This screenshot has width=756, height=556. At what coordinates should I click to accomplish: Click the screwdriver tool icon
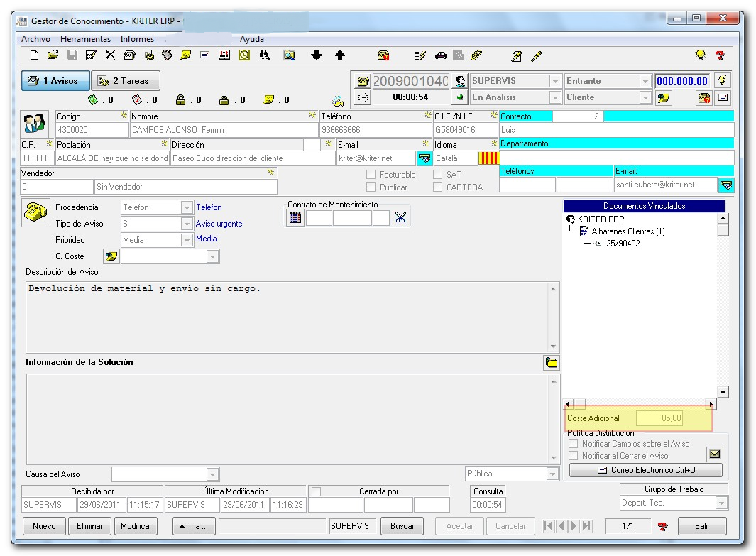[x=536, y=56]
